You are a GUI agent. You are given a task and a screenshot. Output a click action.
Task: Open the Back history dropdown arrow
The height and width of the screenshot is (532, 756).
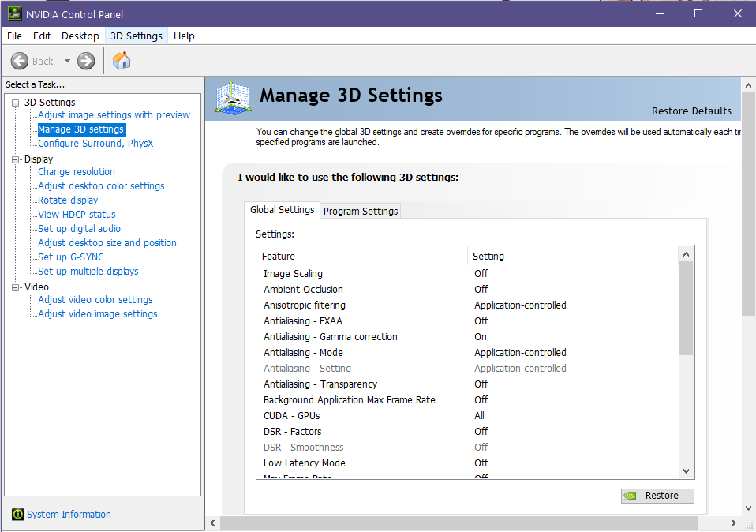pos(68,61)
